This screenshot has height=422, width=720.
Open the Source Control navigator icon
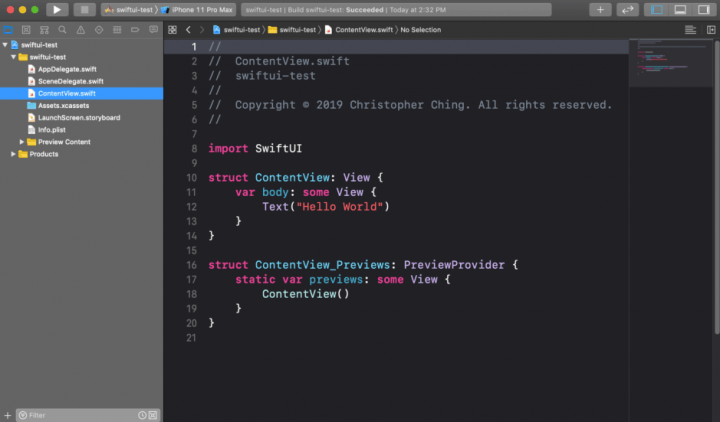[25, 30]
